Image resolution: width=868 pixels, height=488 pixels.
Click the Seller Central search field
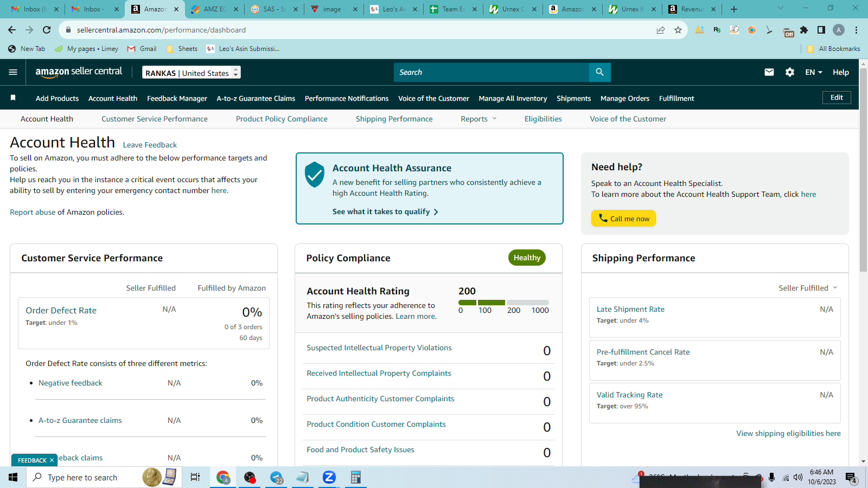click(492, 72)
